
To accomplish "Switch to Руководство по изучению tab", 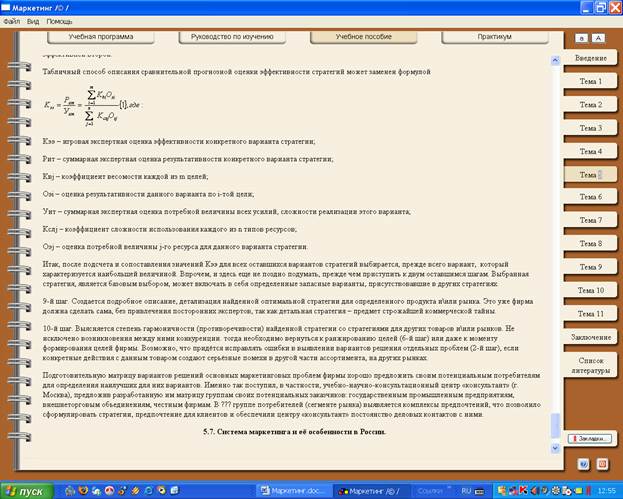I will 232,37.
